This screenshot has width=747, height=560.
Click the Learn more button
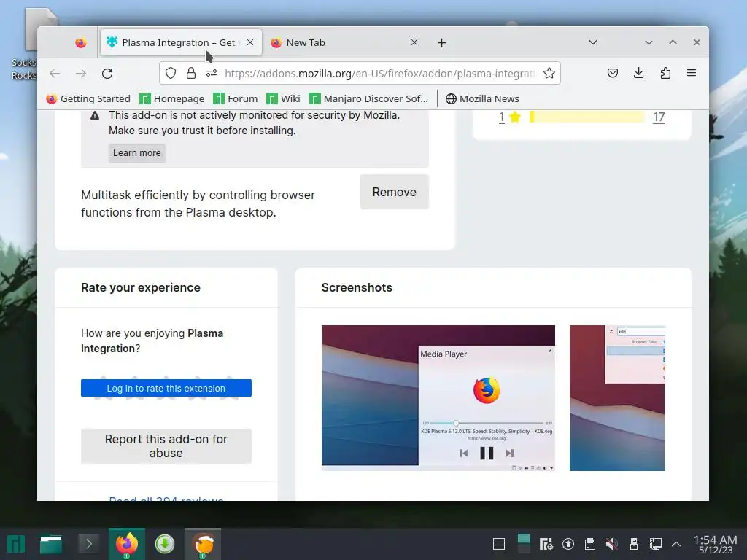(x=136, y=153)
